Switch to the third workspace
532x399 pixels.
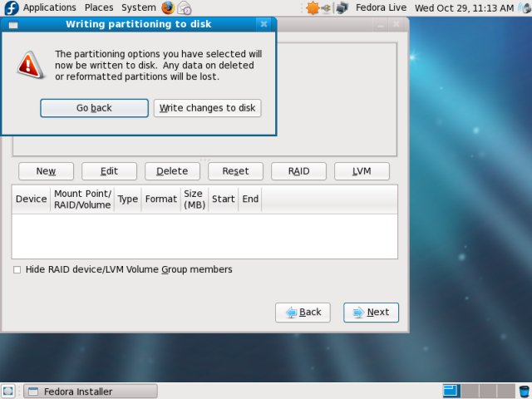point(488,391)
